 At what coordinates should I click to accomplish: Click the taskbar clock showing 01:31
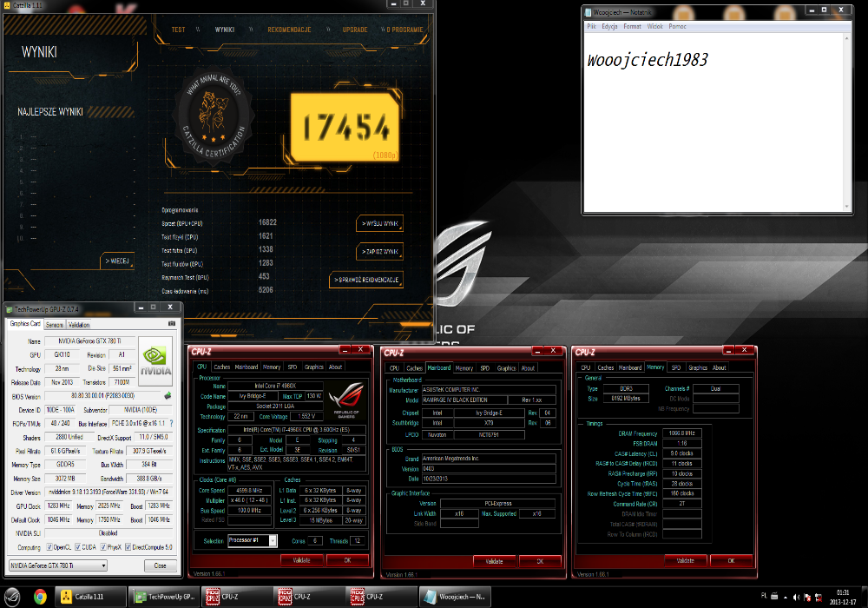click(842, 597)
